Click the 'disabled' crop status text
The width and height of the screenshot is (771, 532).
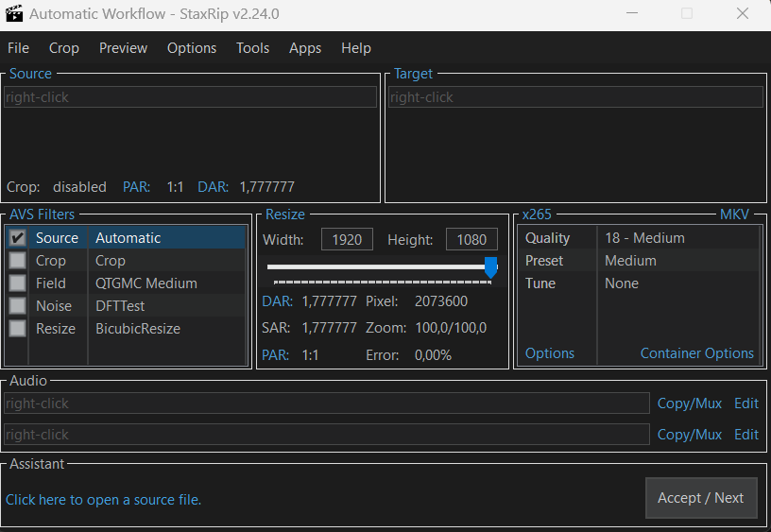click(79, 187)
